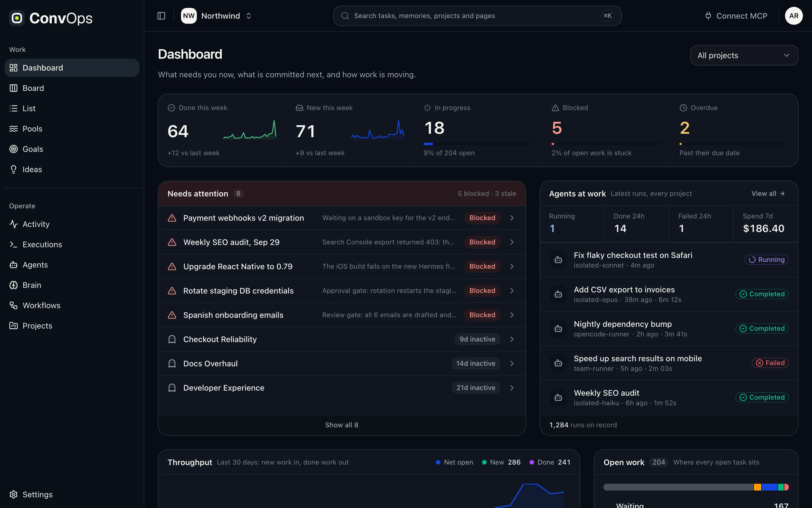Expand Weekly SEO audit, Sep 29 chevron

coord(512,242)
